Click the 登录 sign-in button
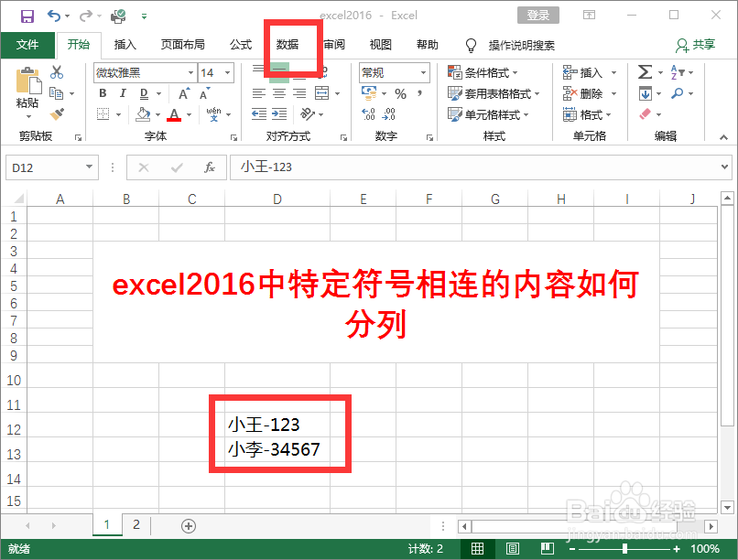This screenshot has width=738, height=560. 538,16
